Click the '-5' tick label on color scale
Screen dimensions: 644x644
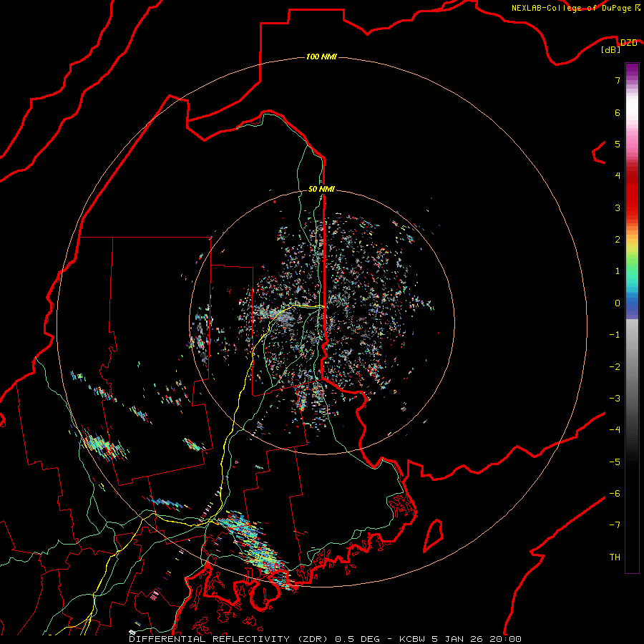point(615,462)
